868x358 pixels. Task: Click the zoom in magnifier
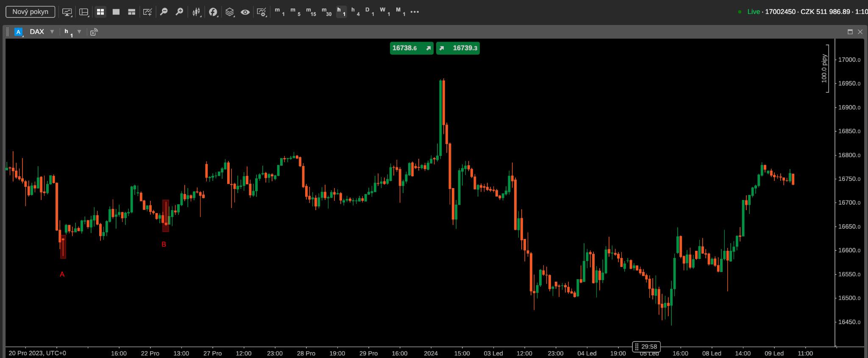tap(179, 12)
